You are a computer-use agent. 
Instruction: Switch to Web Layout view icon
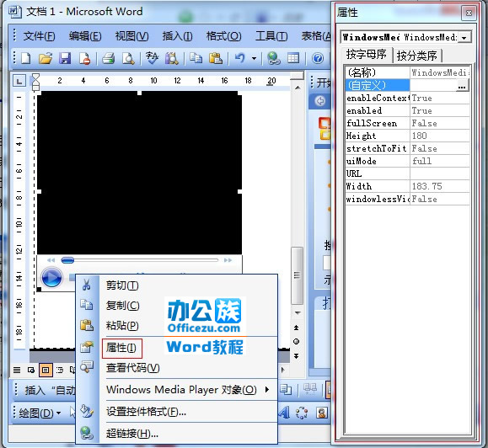31,370
